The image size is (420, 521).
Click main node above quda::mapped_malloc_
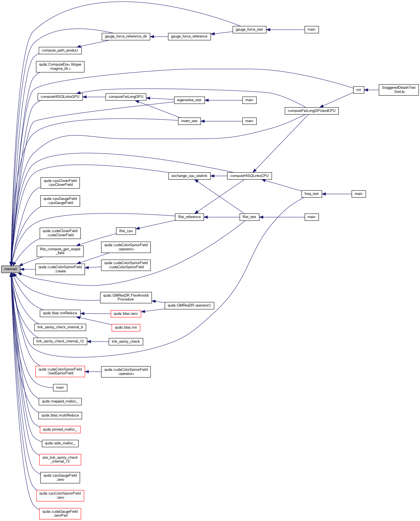point(60,388)
